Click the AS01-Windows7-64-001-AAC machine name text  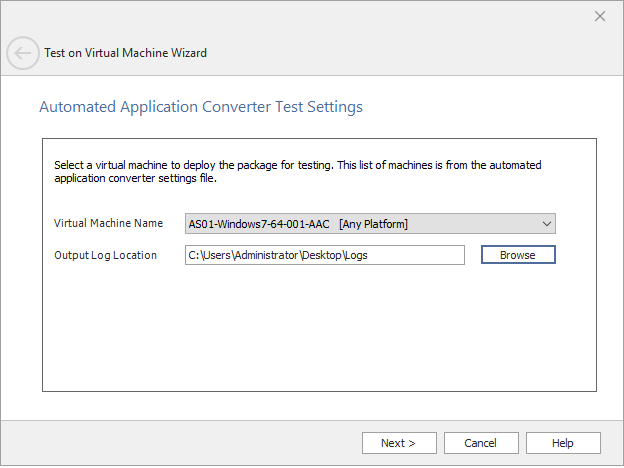259,223
